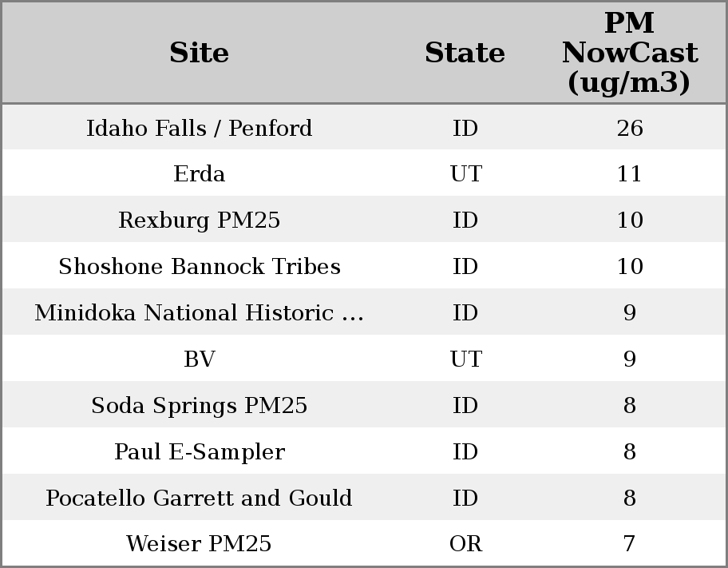Select the truncated Minidoka National Historic site
This screenshot has height=568, width=728.
point(199,313)
